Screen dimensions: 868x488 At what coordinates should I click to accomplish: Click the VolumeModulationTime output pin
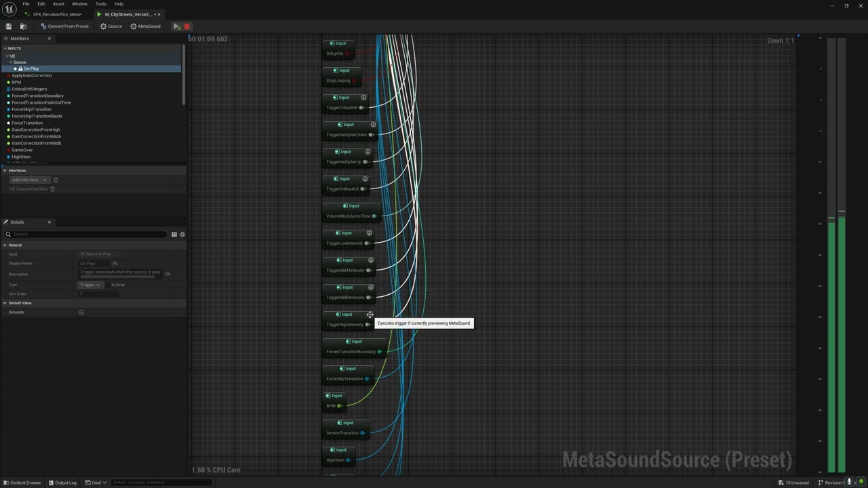(x=374, y=216)
